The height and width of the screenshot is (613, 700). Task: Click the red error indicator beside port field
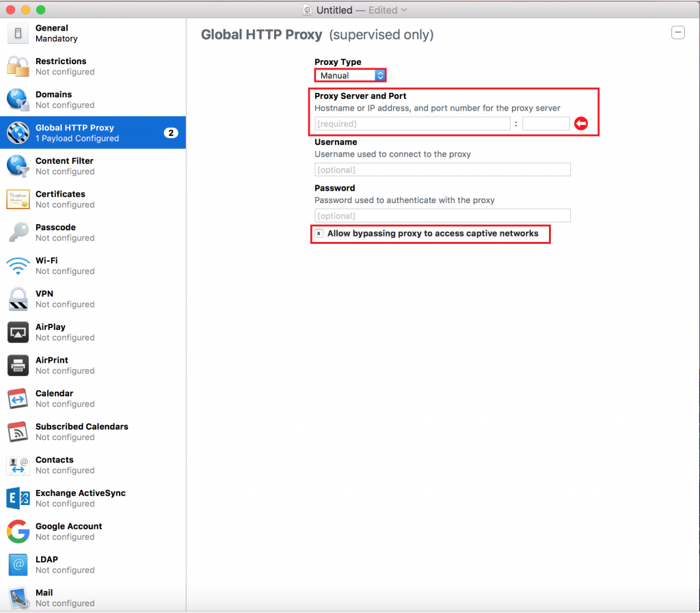coord(581,124)
